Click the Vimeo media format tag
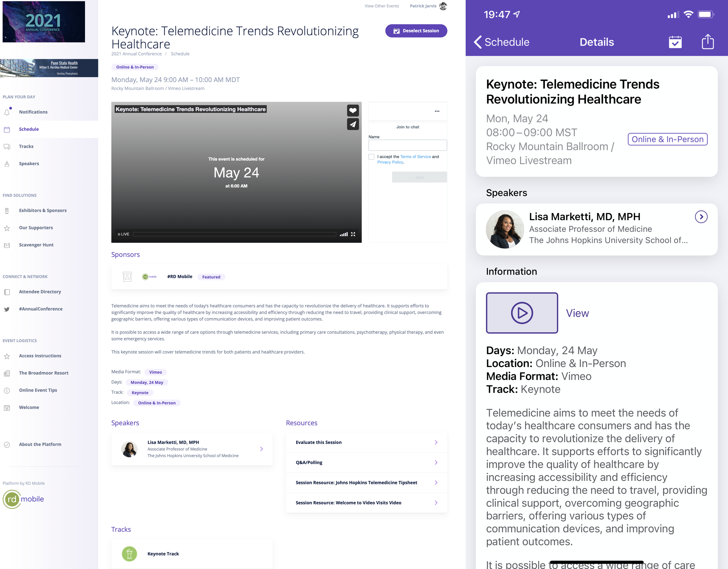This screenshot has width=728, height=569. [x=155, y=372]
